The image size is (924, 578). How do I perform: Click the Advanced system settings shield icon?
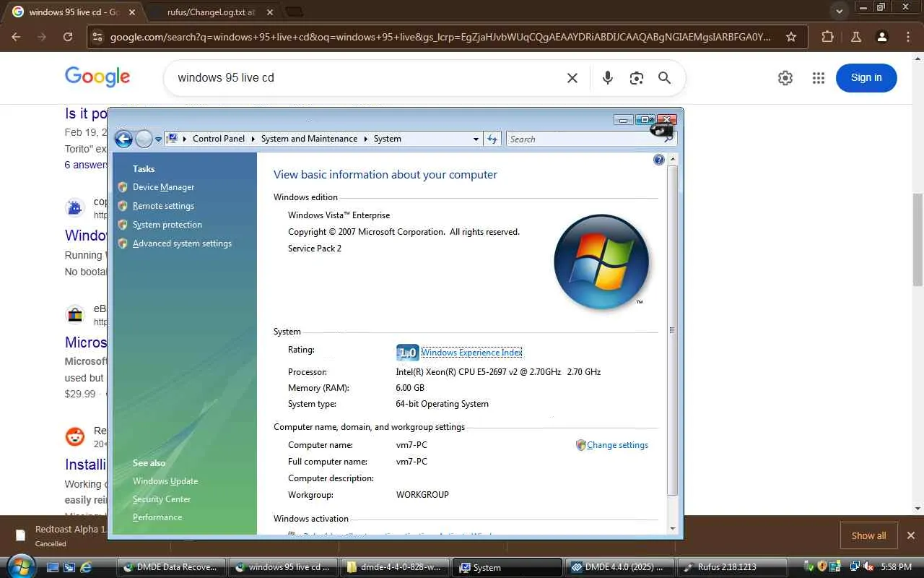123,243
